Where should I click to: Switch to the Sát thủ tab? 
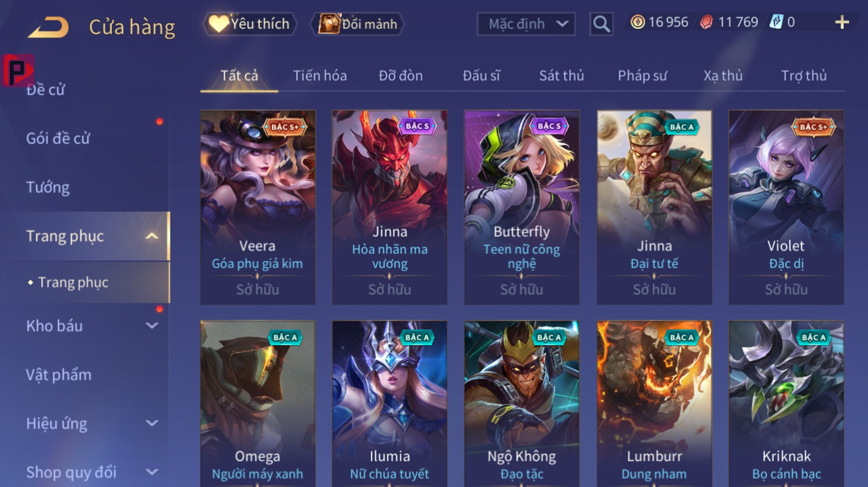[x=561, y=75]
